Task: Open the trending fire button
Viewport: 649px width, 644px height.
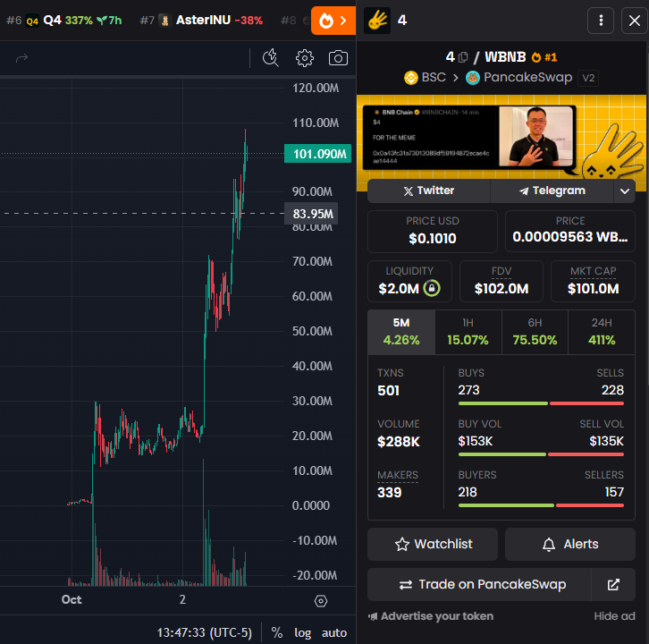Action: pos(333,21)
